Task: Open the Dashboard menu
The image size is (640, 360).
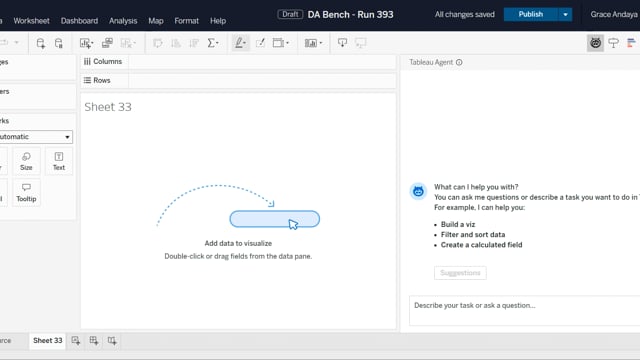Action: pyautogui.click(x=79, y=21)
